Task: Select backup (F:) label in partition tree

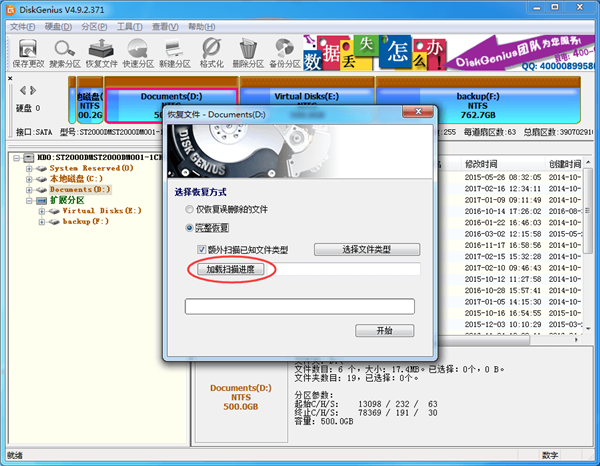Action: tap(86, 222)
